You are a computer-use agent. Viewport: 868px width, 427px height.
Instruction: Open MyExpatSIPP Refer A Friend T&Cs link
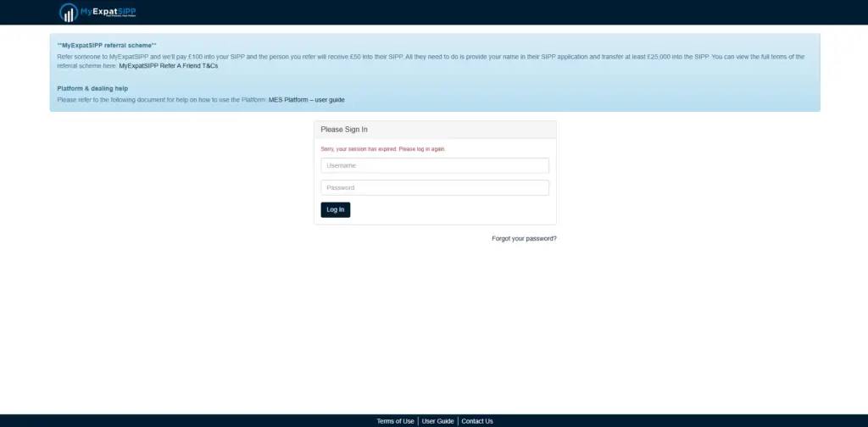pyautogui.click(x=169, y=66)
